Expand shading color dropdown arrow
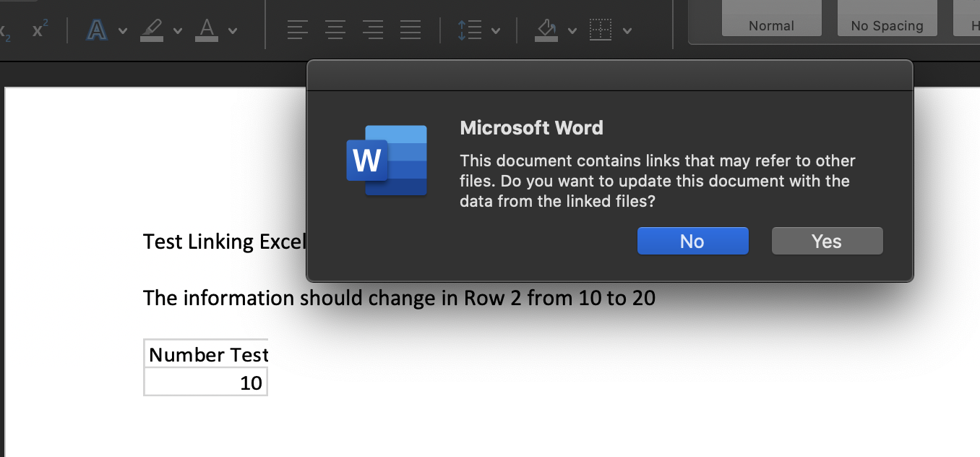Image resolution: width=980 pixels, height=457 pixels. coord(572,31)
